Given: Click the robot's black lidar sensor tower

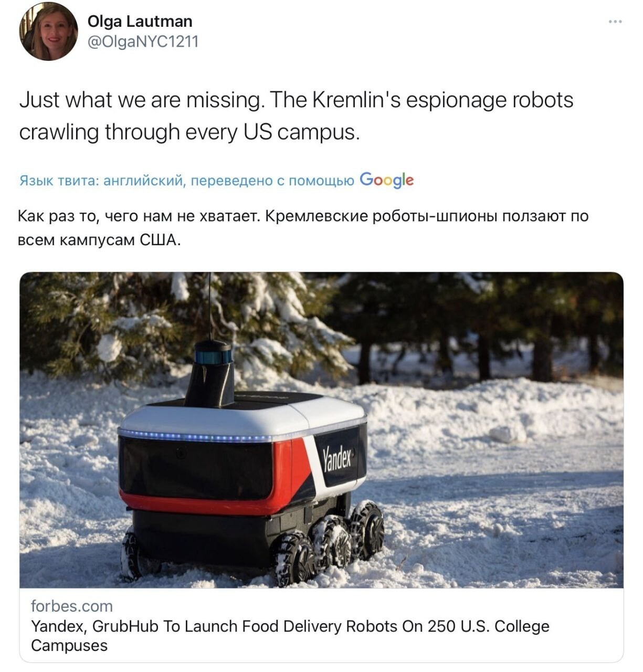Looking at the screenshot, I should pos(211,374).
